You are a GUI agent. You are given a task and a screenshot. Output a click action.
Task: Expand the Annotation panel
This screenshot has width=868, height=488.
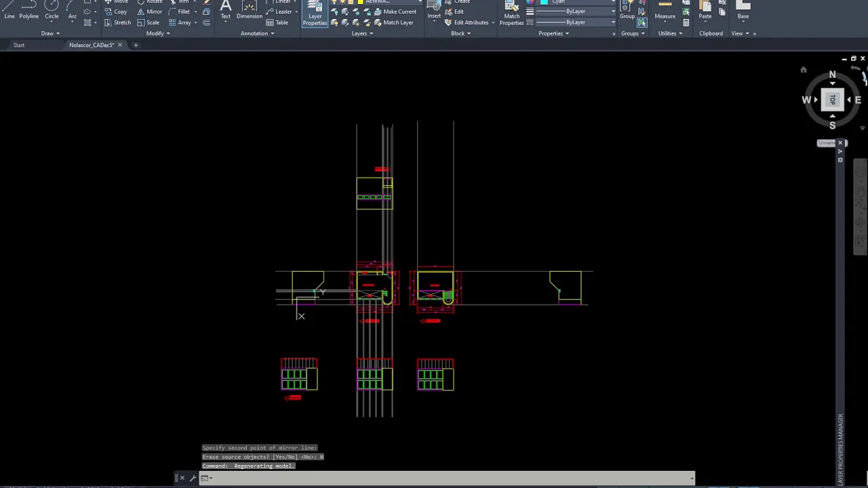tap(257, 33)
